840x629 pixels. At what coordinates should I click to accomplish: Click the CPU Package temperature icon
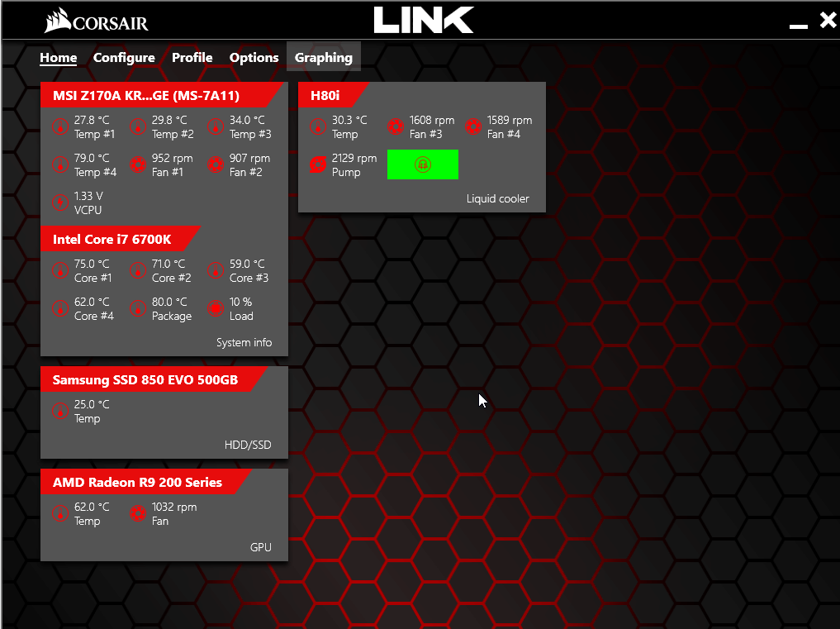[x=138, y=308]
